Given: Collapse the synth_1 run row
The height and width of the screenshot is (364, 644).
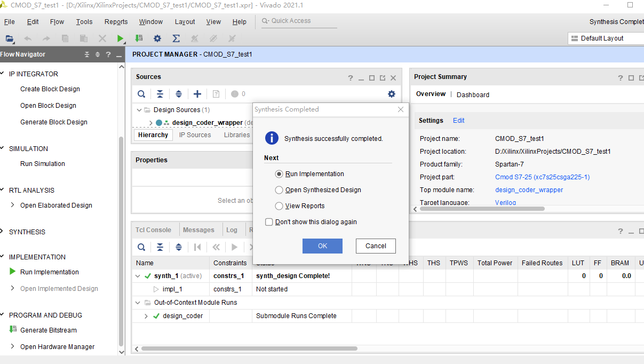Looking at the screenshot, I should (x=138, y=276).
